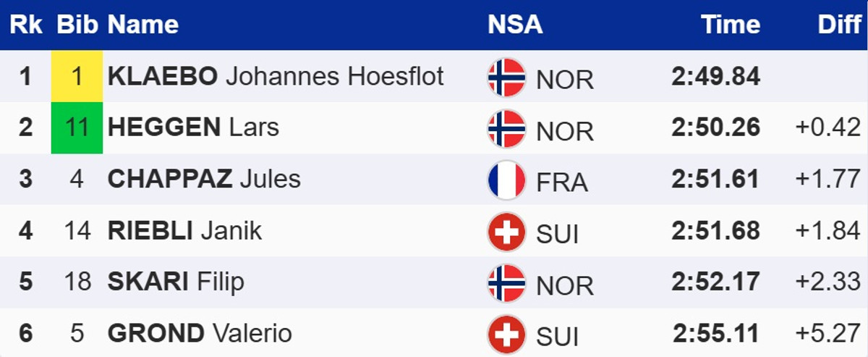Click the Swiss flag in Riebli's row
Screen dimensions: 868x357
pyautogui.click(x=506, y=231)
